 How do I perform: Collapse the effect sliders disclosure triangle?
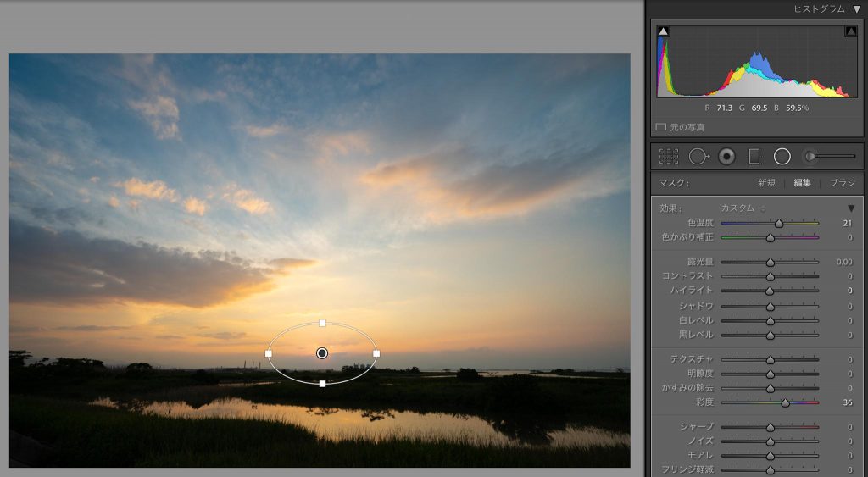pyautogui.click(x=851, y=208)
